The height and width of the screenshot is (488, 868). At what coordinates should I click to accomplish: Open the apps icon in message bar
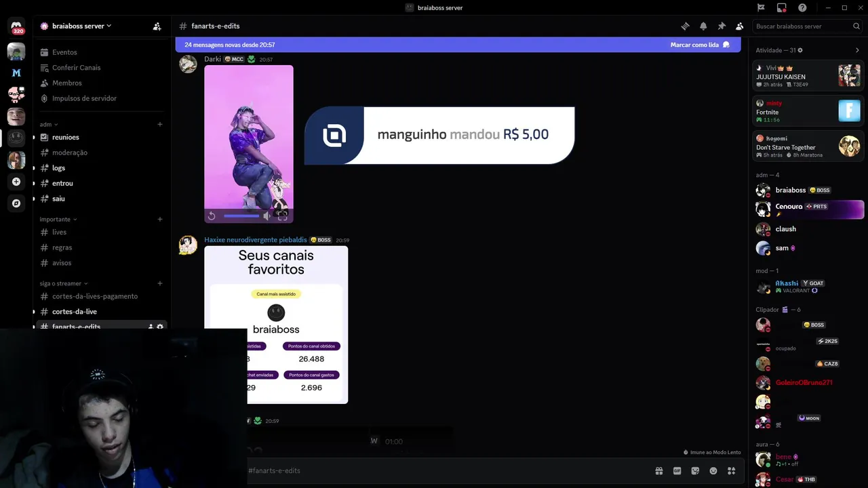(732, 470)
